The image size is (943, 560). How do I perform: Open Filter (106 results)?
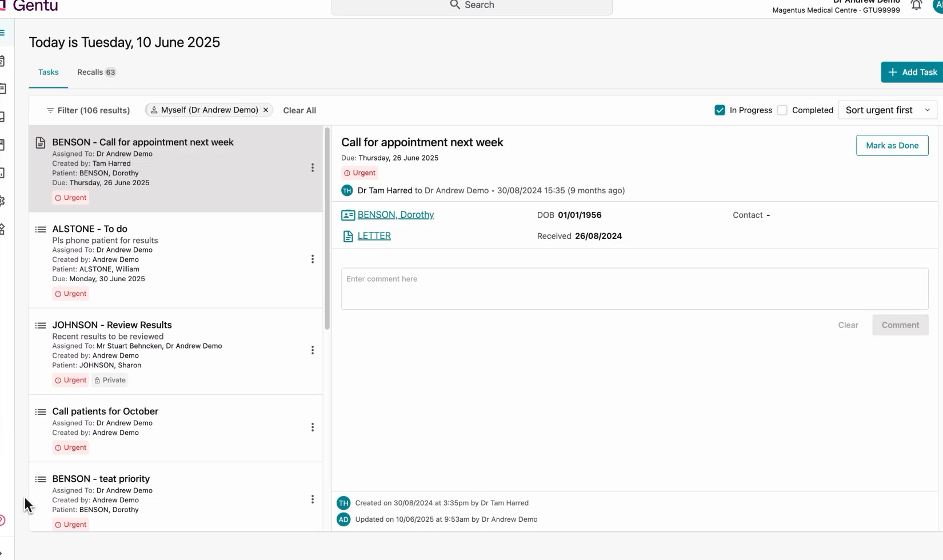click(89, 110)
